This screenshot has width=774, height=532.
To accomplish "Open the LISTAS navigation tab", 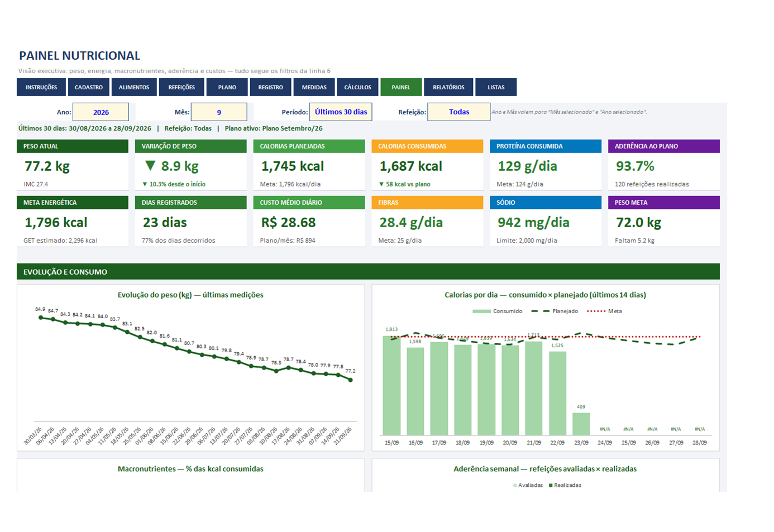I will [496, 87].
